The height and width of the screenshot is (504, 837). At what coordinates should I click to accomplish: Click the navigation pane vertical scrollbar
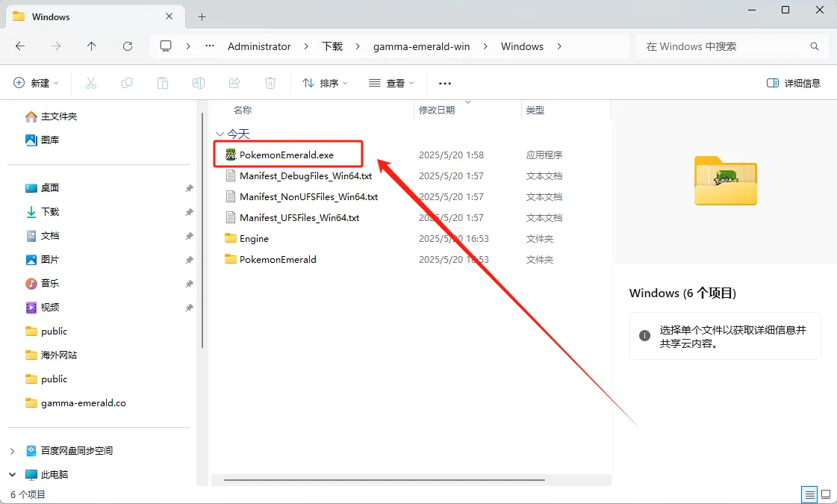[x=202, y=229]
